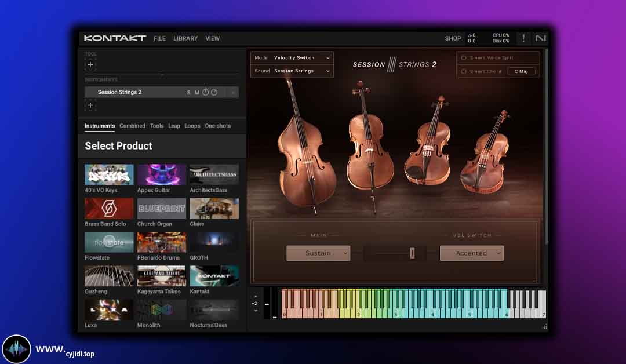Select the Church Organ product

162,213
